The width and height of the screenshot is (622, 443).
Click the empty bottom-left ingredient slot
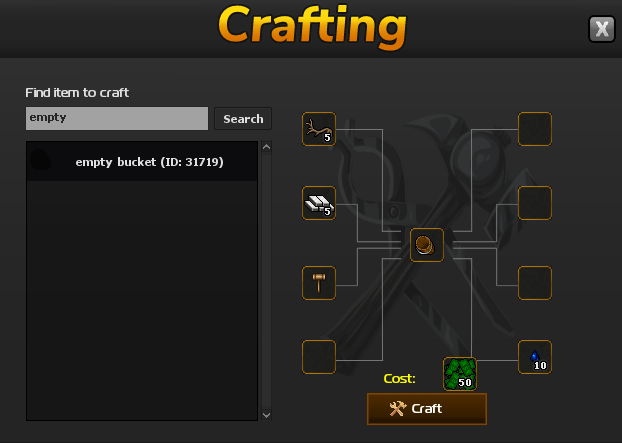pos(319,357)
